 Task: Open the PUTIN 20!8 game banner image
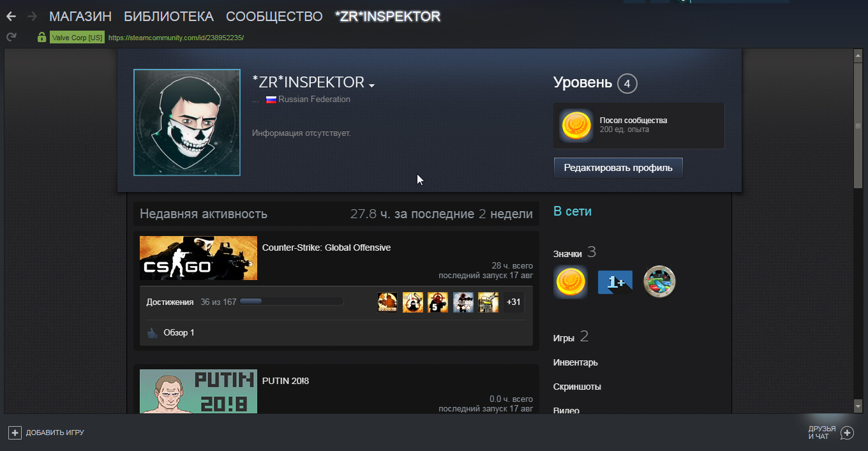(198, 391)
